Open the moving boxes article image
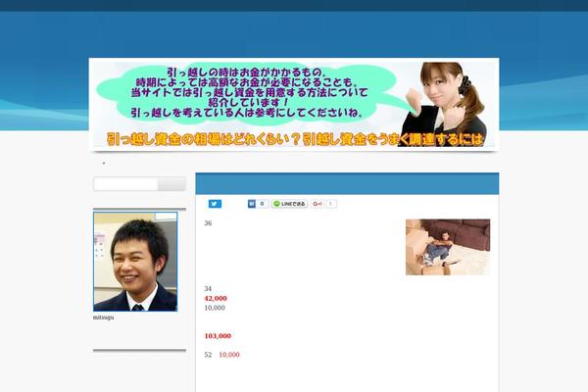 pos(448,247)
